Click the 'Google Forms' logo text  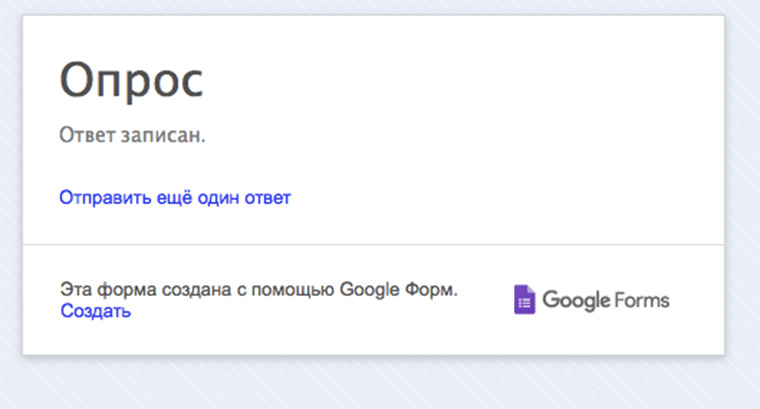[x=606, y=300]
